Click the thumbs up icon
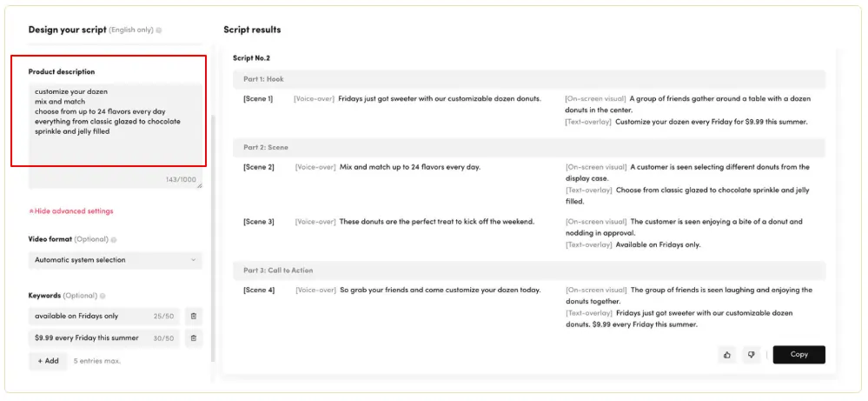Image resolution: width=868 pixels, height=401 pixels. (x=726, y=355)
